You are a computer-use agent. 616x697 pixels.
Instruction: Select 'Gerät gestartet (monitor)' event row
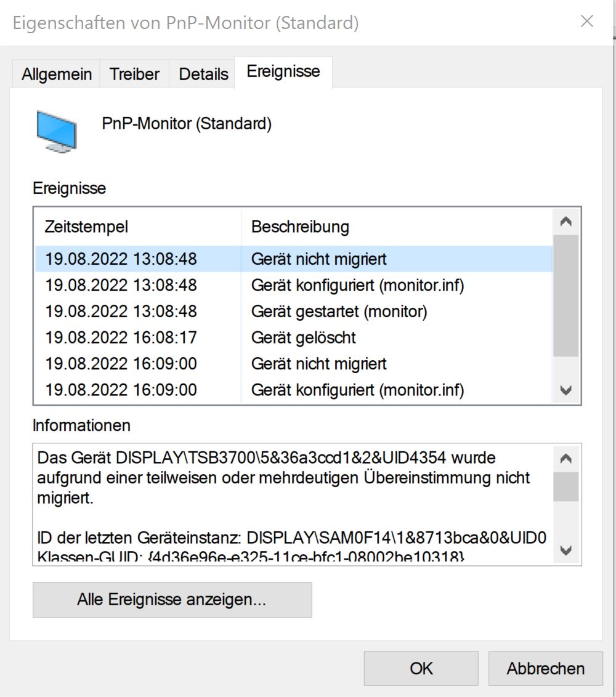[294, 311]
